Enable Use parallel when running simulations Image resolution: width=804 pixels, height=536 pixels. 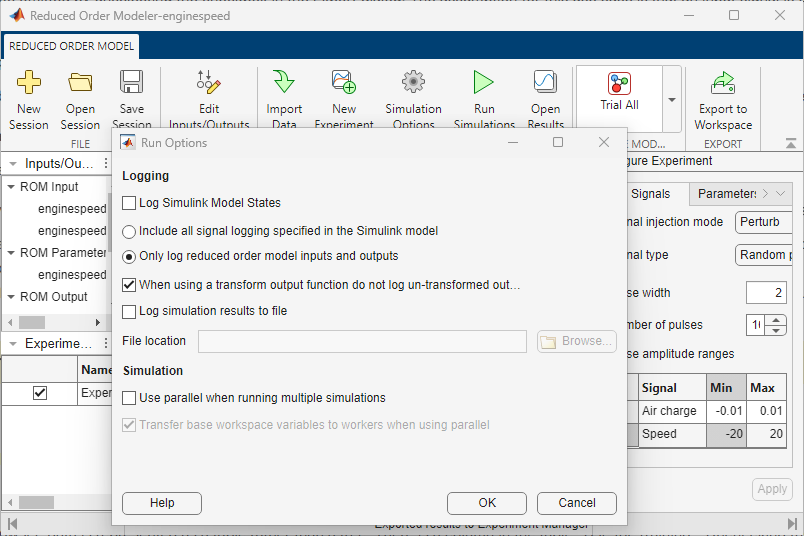(x=129, y=398)
